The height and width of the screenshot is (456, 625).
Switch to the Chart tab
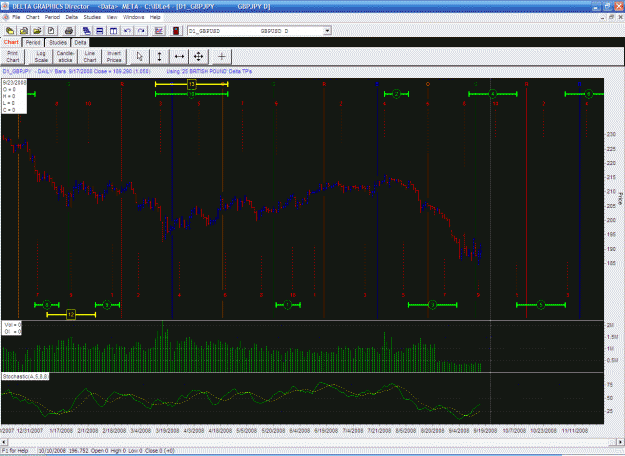11,42
